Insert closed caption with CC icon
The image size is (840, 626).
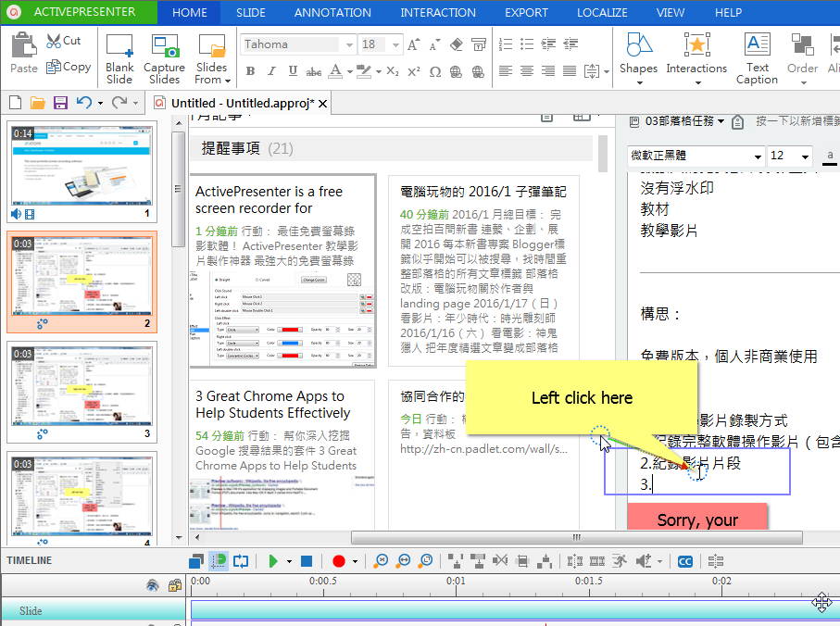pyautogui.click(x=685, y=561)
